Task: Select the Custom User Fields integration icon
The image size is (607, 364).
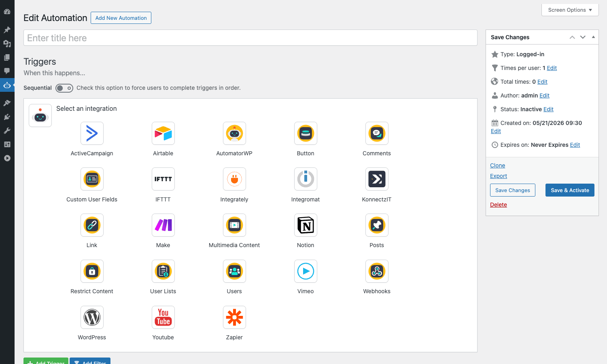Action: [x=92, y=179]
